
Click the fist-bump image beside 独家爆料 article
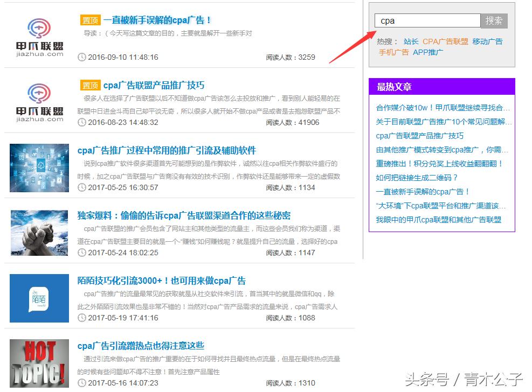pos(38,233)
